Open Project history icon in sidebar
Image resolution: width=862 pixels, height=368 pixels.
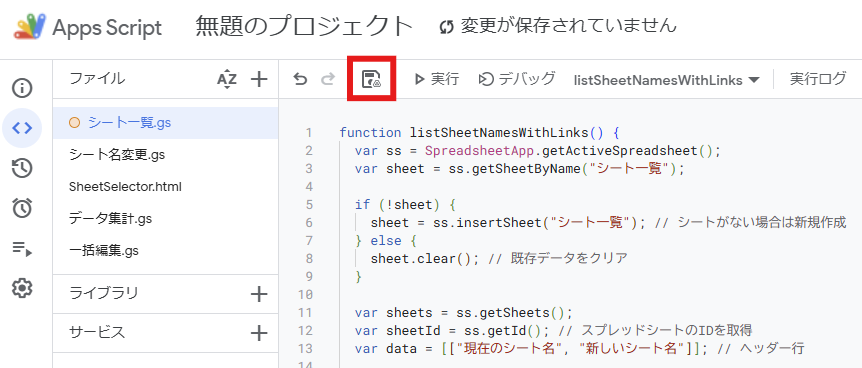pyautogui.click(x=22, y=168)
